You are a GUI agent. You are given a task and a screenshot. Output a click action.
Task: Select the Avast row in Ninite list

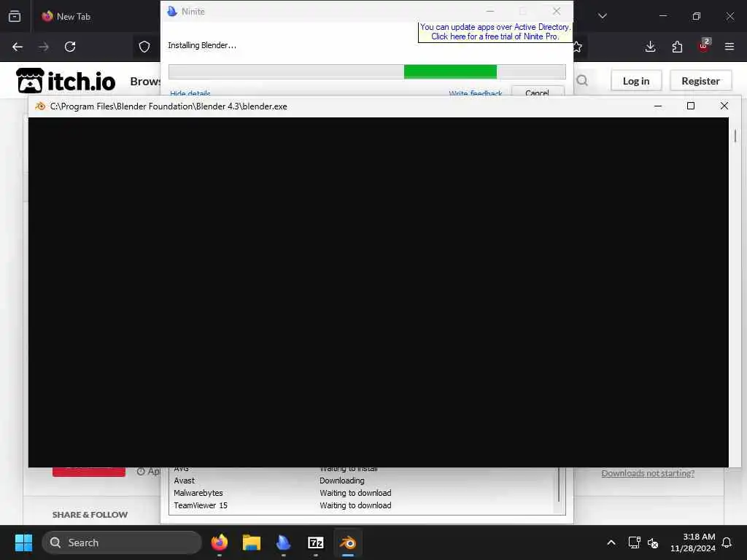click(363, 481)
